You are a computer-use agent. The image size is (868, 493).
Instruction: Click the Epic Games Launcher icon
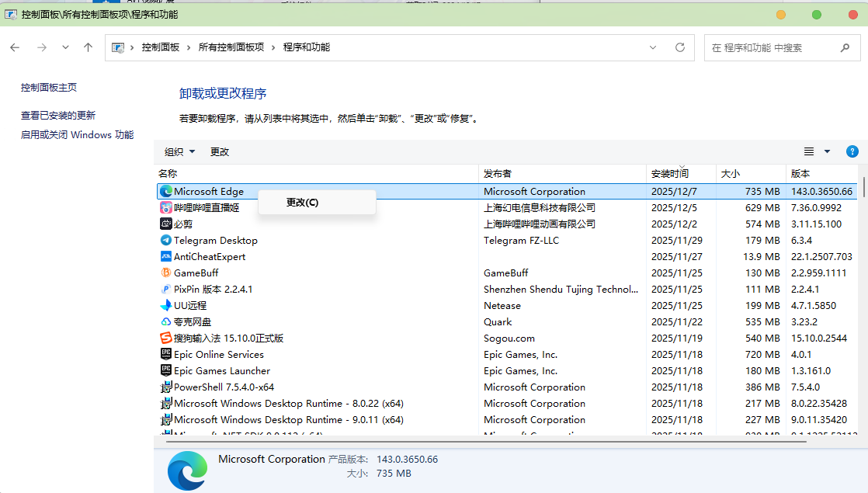pyautogui.click(x=165, y=370)
